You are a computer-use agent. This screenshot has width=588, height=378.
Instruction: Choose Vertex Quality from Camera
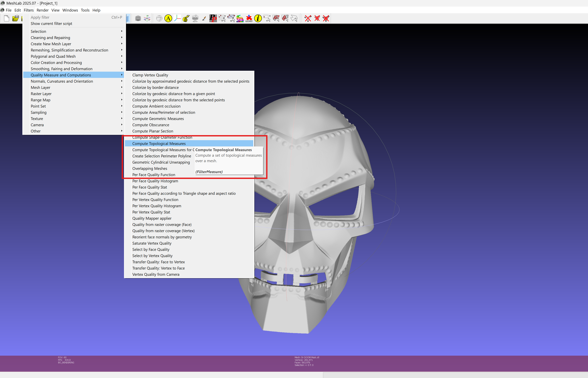coord(189,274)
